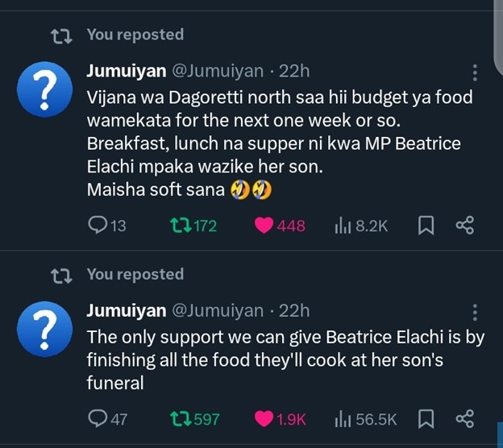503x448 pixels.
Task: View analytics for the 8.2K views tweet
Action: (342, 226)
